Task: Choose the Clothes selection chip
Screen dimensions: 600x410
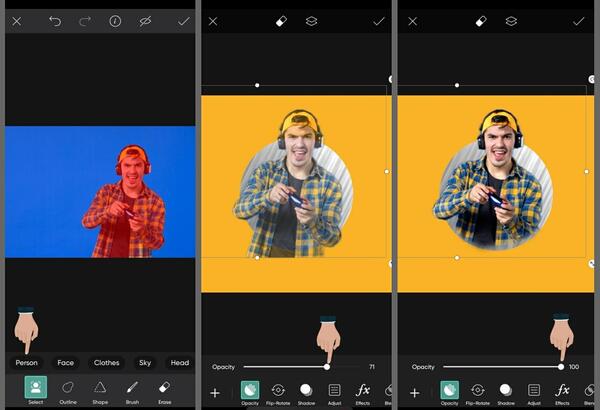Action: (106, 363)
